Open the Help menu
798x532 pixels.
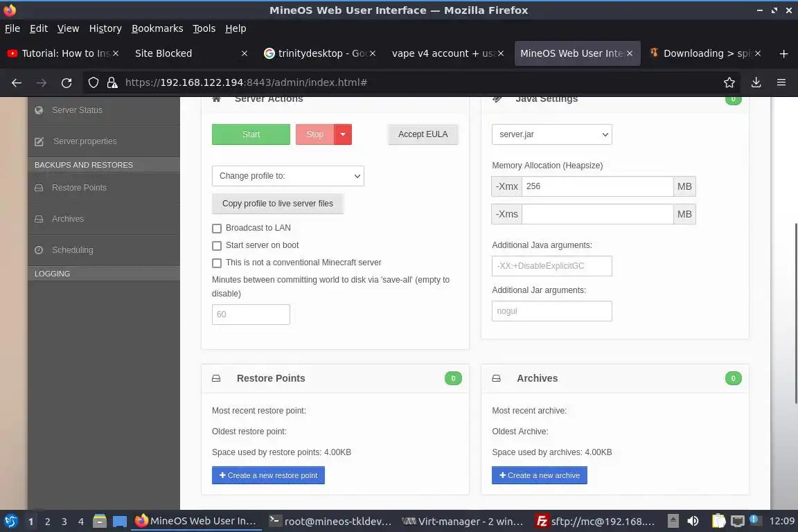236,28
